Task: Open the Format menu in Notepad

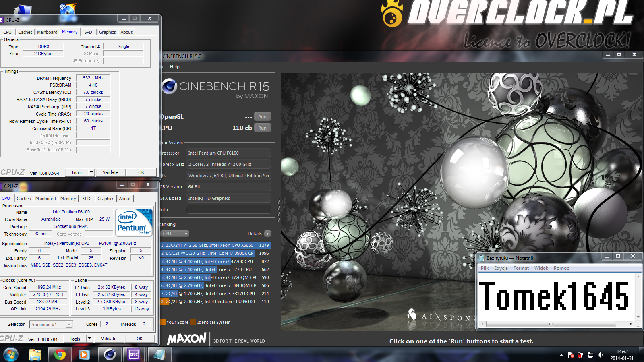Action: click(521, 268)
